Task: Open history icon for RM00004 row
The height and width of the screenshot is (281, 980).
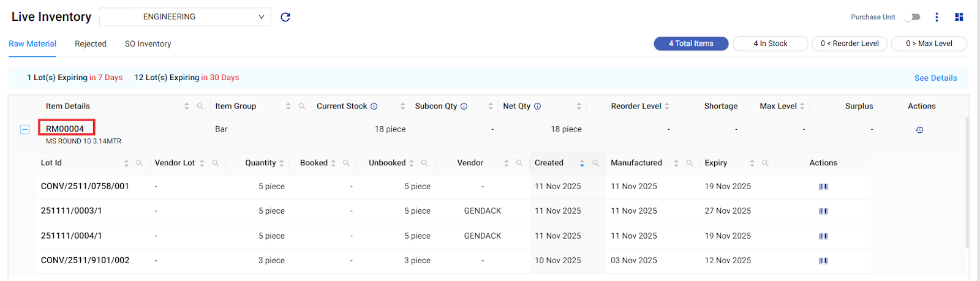Action: tap(919, 130)
